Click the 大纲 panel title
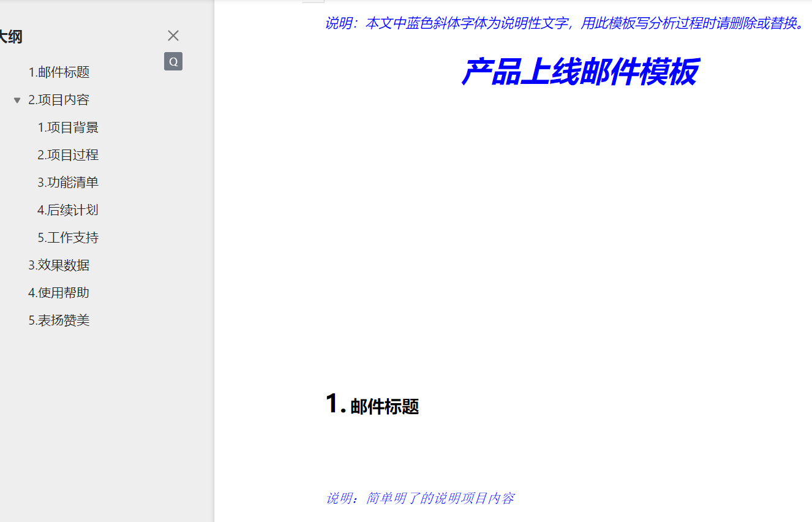812x522 pixels. pyautogui.click(x=10, y=37)
